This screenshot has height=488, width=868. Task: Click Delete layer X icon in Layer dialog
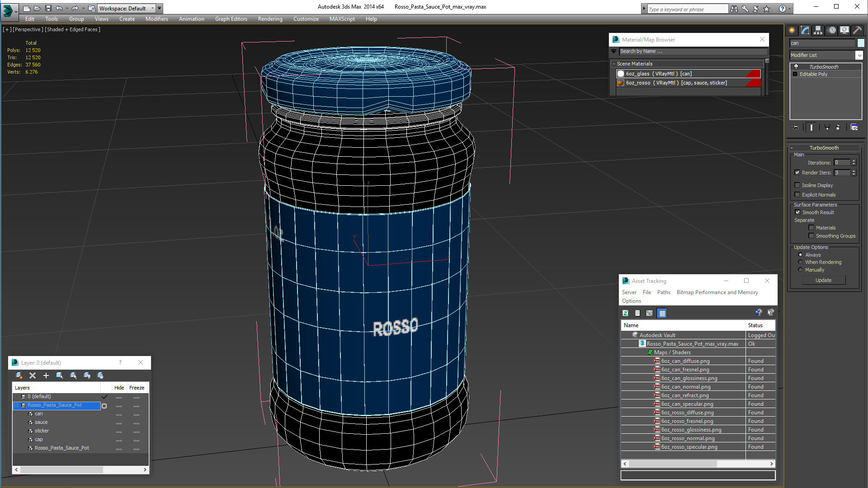pyautogui.click(x=33, y=375)
